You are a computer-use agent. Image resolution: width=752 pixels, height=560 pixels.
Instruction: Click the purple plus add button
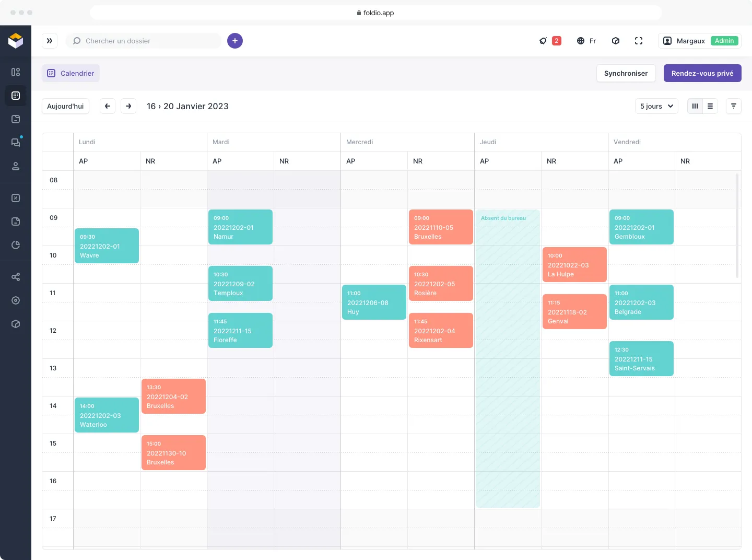coord(235,41)
